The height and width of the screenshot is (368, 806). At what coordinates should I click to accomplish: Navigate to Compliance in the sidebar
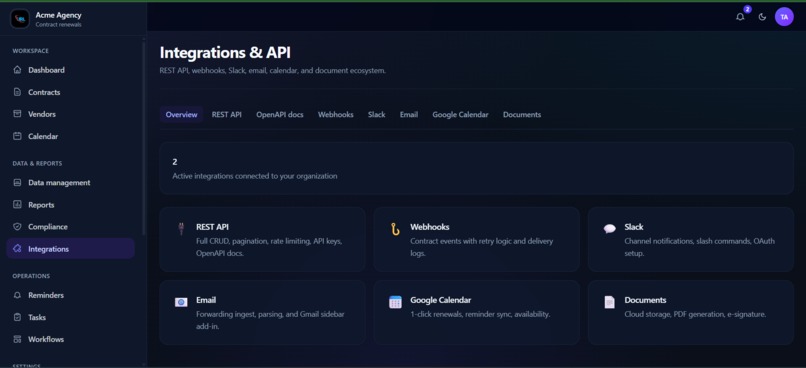[70, 227]
